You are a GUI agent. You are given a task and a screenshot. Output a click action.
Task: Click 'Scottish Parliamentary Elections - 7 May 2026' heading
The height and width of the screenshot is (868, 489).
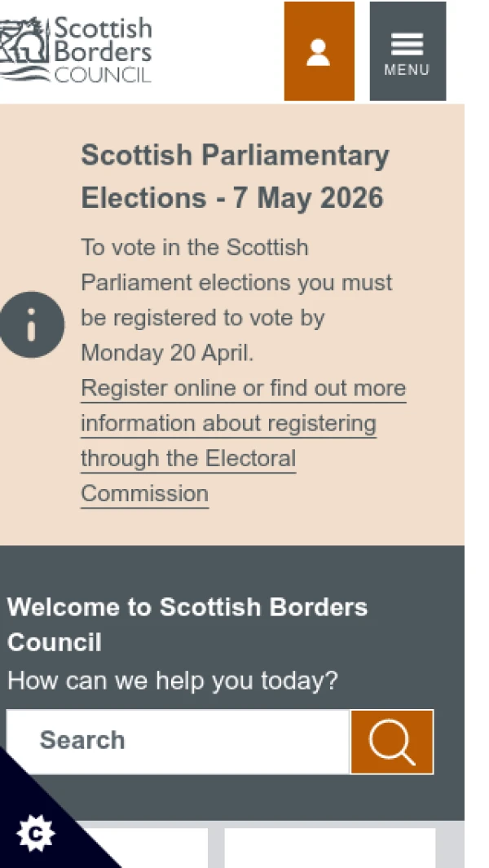pyautogui.click(x=235, y=176)
